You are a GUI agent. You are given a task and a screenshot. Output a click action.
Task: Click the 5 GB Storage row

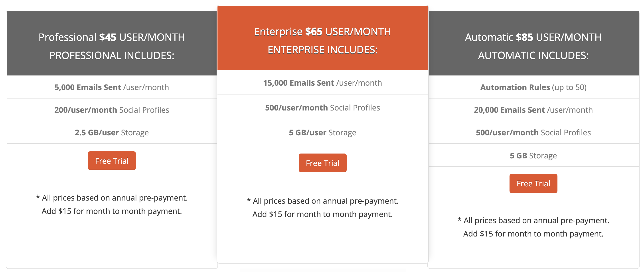tap(534, 156)
